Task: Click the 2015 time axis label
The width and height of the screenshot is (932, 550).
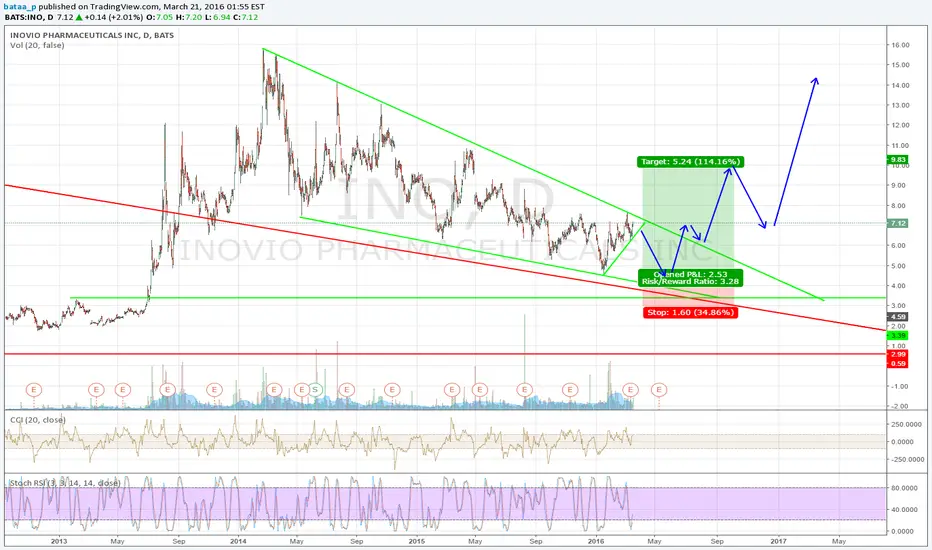Action: tap(417, 542)
